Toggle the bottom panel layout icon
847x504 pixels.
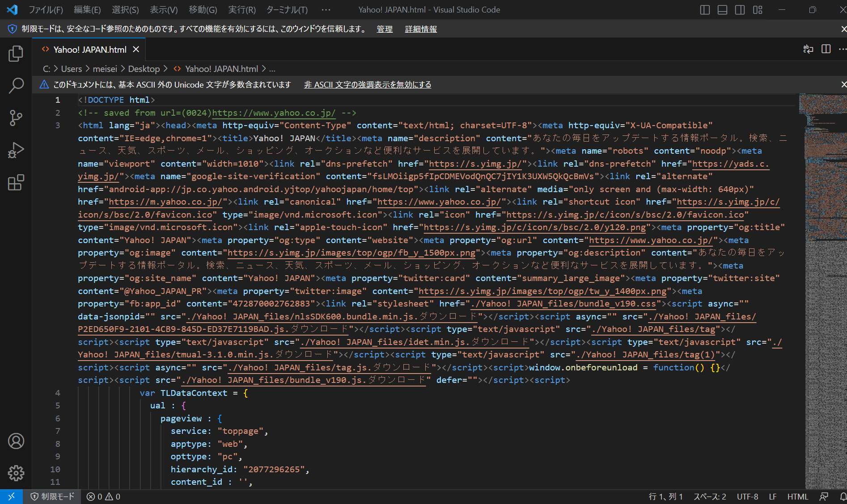coord(722,10)
